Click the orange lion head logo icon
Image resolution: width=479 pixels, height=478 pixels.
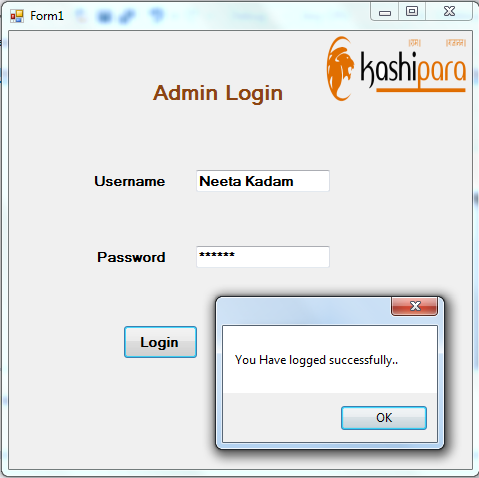pyautogui.click(x=340, y=68)
